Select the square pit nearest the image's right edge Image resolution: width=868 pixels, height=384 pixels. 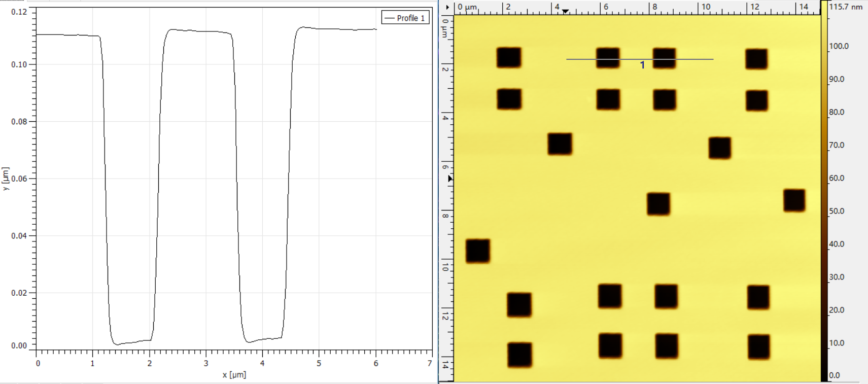(x=794, y=200)
